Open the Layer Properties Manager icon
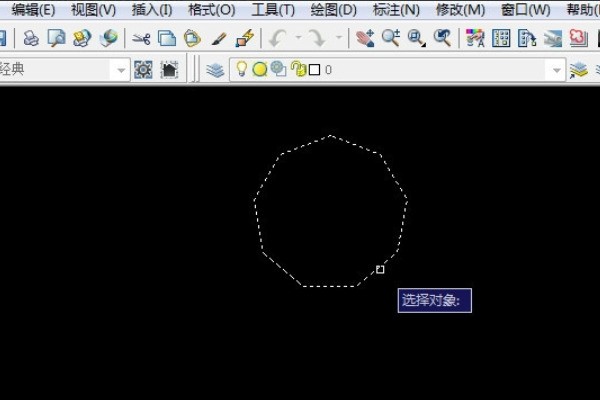This screenshot has height=400, width=600. [x=215, y=70]
